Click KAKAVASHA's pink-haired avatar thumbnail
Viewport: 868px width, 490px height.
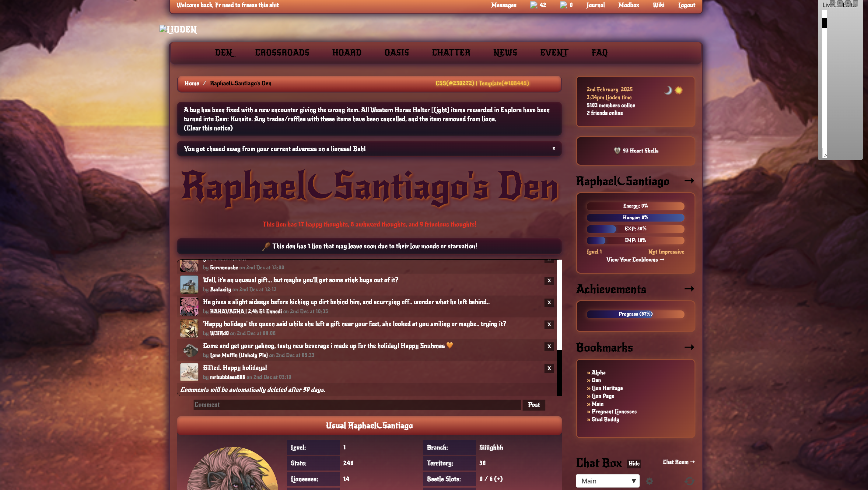(x=189, y=306)
